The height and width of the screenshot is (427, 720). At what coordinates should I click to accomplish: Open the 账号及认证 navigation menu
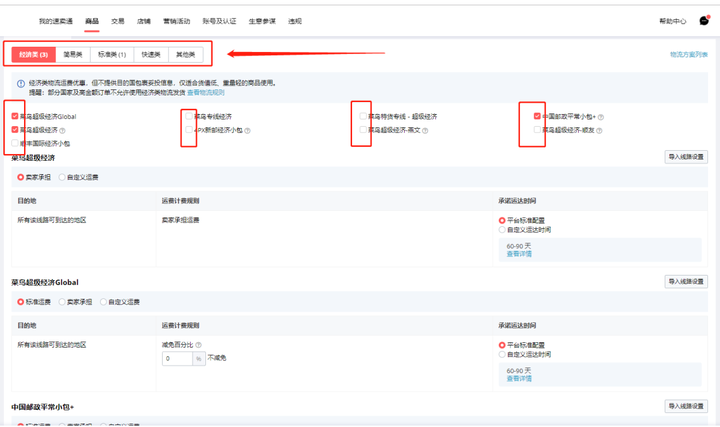coord(219,21)
